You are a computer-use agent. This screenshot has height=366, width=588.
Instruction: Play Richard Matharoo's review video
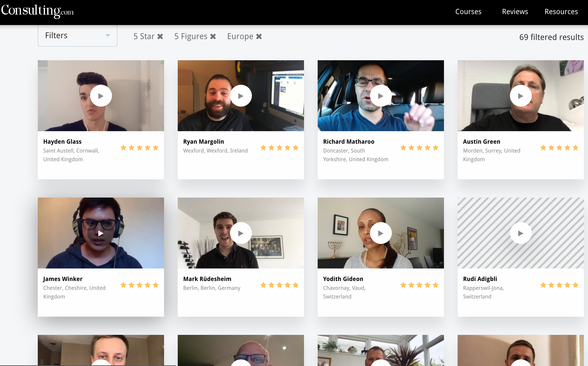point(381,96)
